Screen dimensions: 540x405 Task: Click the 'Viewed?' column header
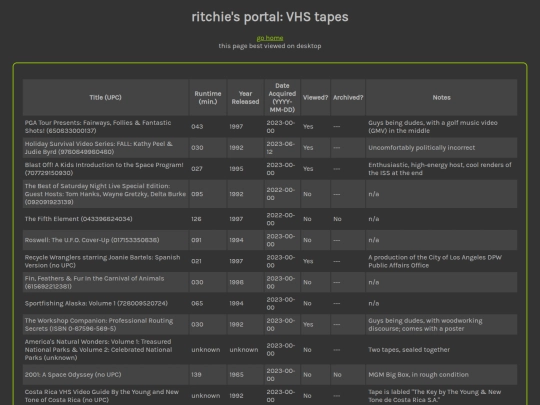tap(315, 97)
